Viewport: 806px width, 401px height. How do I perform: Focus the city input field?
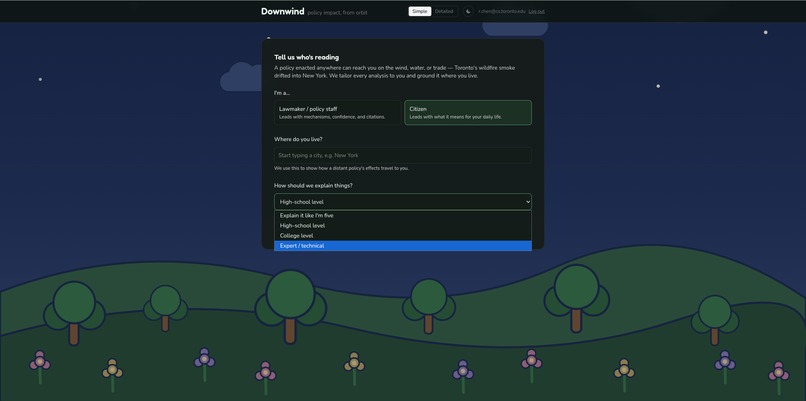click(x=402, y=155)
